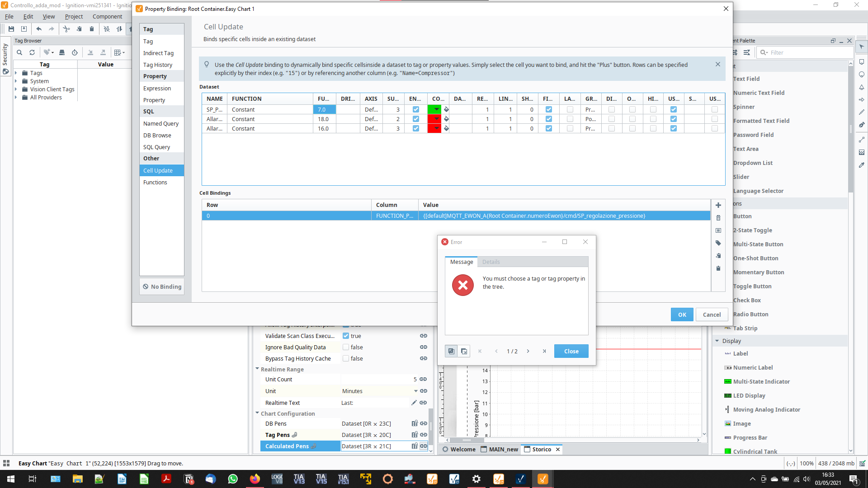The height and width of the screenshot is (488, 868).
Task: Click the copy icon beside Cell Bindings table
Action: pos(718,256)
